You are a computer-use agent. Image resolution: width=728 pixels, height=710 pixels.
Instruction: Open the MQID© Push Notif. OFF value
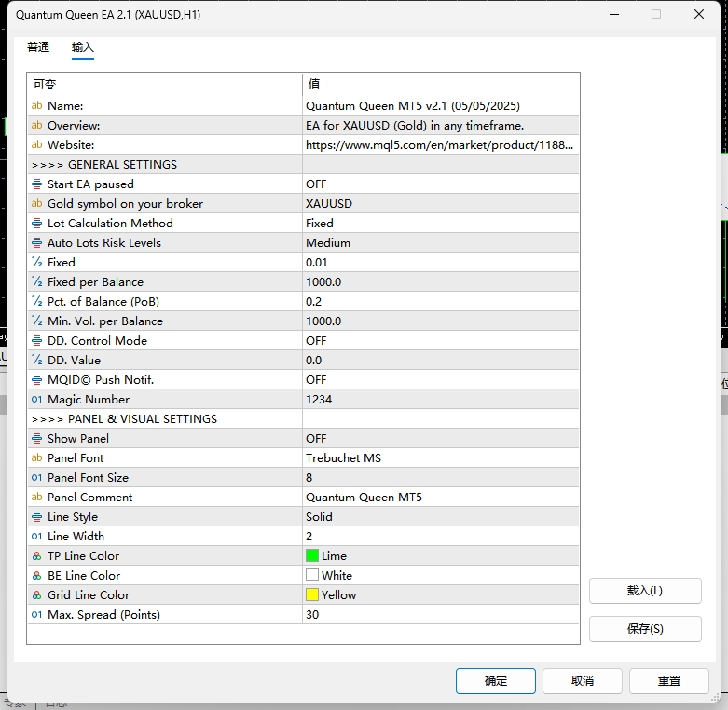(441, 379)
